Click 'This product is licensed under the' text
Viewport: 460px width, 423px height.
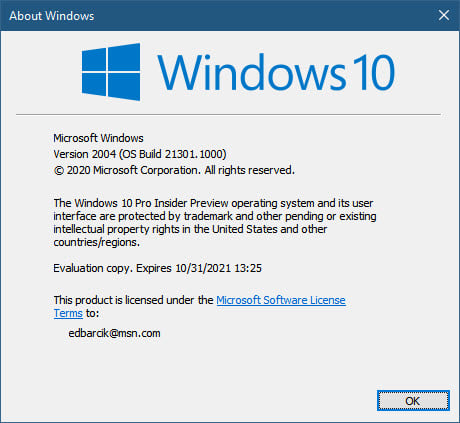tap(133, 300)
